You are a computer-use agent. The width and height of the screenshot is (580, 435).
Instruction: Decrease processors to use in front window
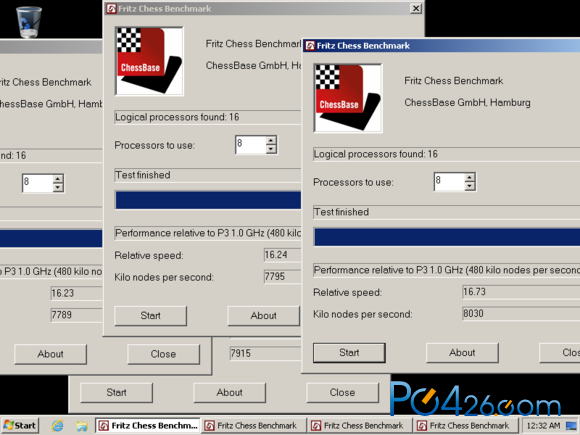[x=469, y=186]
